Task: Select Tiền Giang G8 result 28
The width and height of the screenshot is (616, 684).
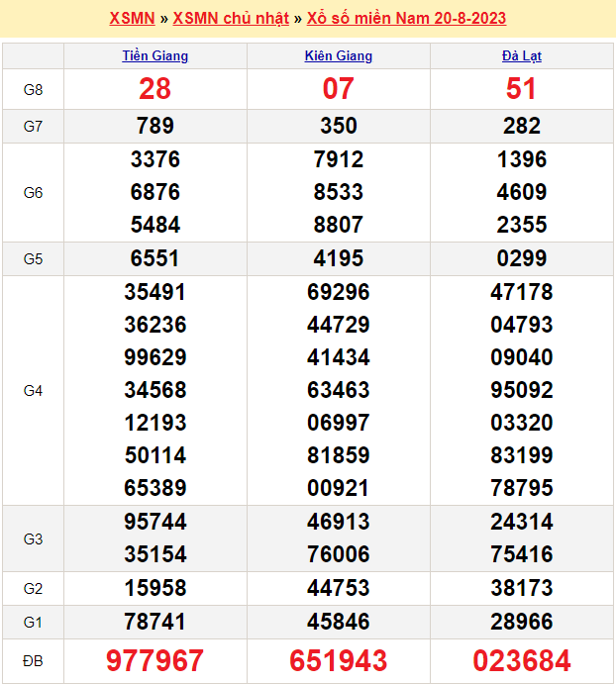Action: pos(154,89)
